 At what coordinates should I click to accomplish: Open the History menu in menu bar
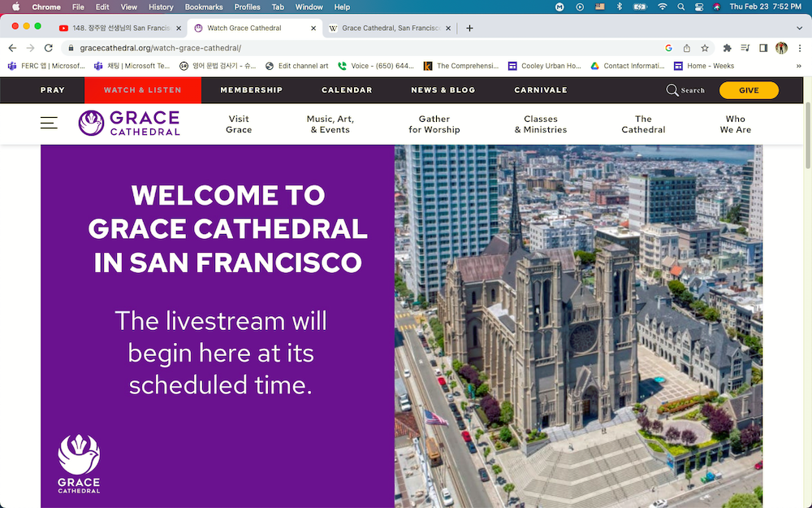(x=161, y=7)
